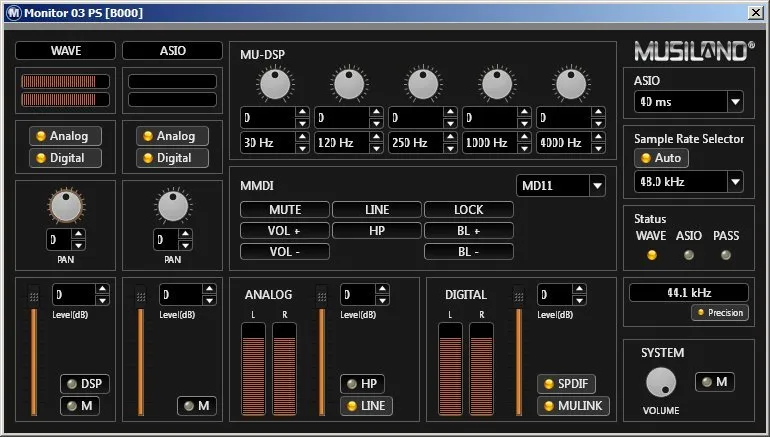Click the MMDI VOL - button
770x437 pixels.
(x=285, y=252)
